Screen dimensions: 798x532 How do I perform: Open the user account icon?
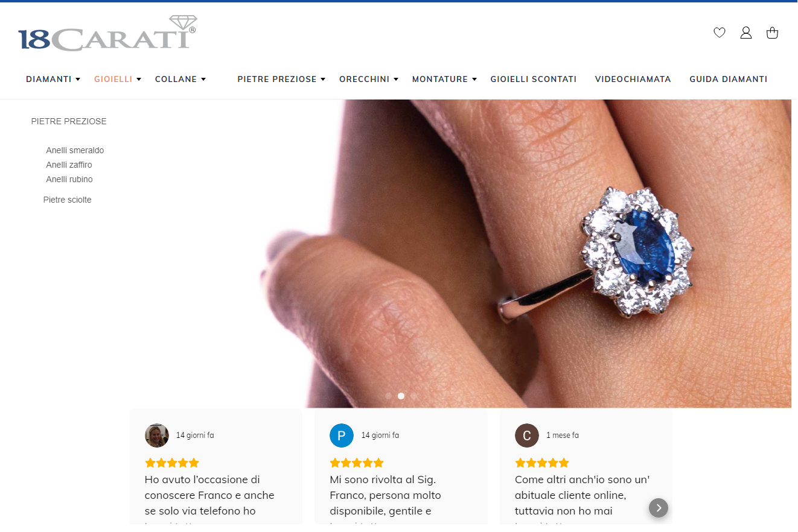coord(746,33)
